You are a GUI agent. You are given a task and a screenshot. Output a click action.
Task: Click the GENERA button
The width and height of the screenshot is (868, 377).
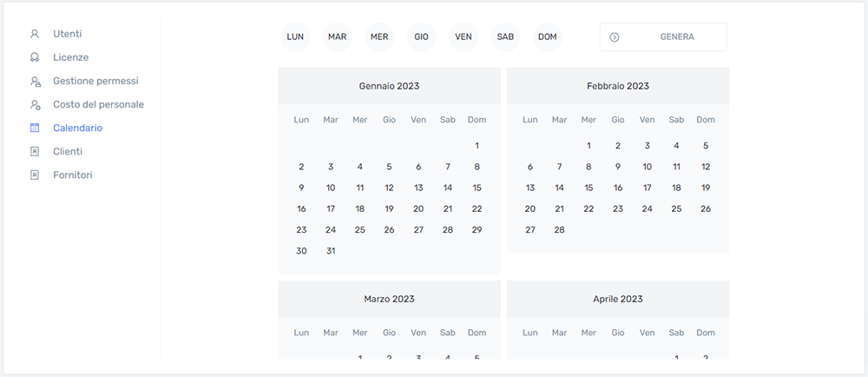click(663, 37)
